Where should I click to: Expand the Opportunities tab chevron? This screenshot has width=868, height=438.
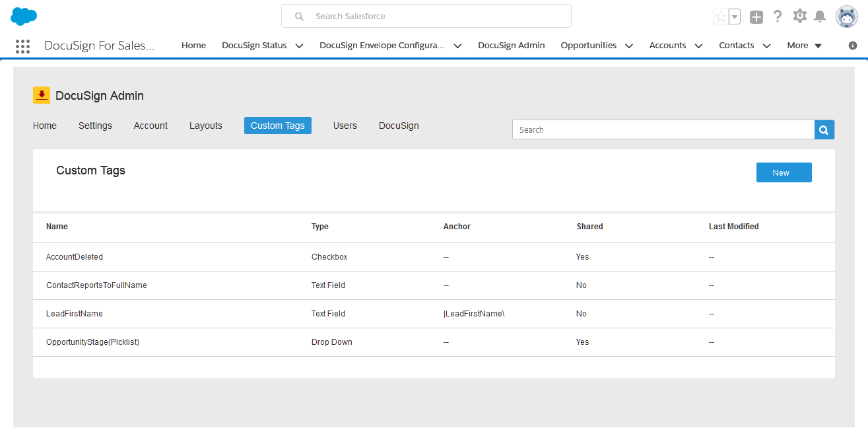point(629,46)
